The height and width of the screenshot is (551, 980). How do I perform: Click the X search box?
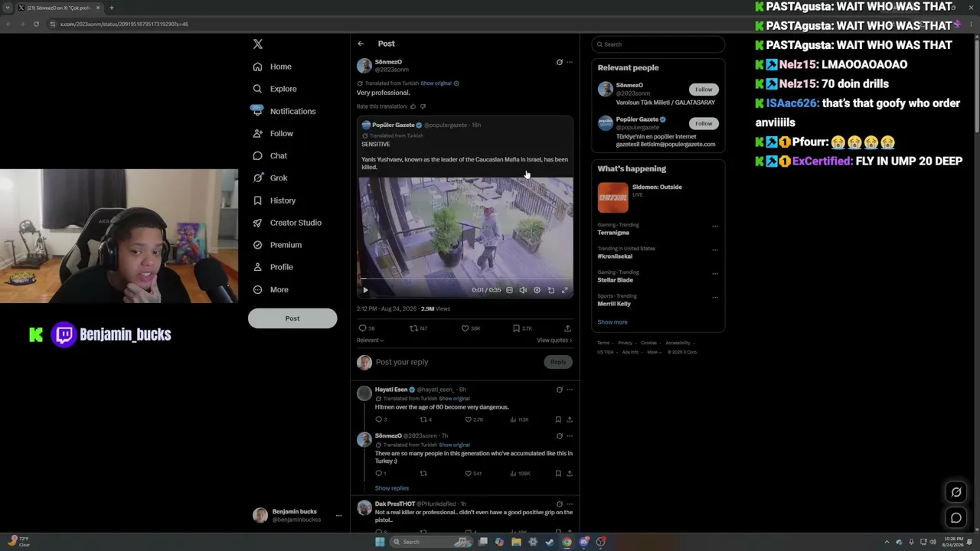click(x=658, y=44)
